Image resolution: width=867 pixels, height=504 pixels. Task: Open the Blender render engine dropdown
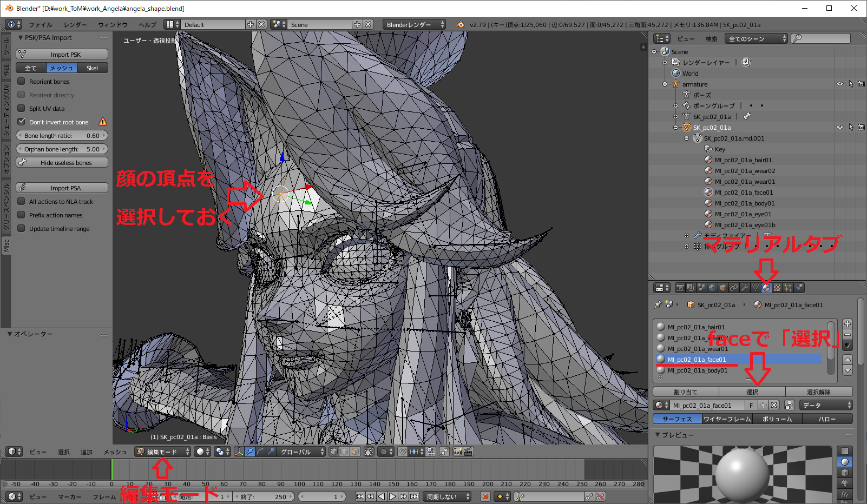(415, 24)
